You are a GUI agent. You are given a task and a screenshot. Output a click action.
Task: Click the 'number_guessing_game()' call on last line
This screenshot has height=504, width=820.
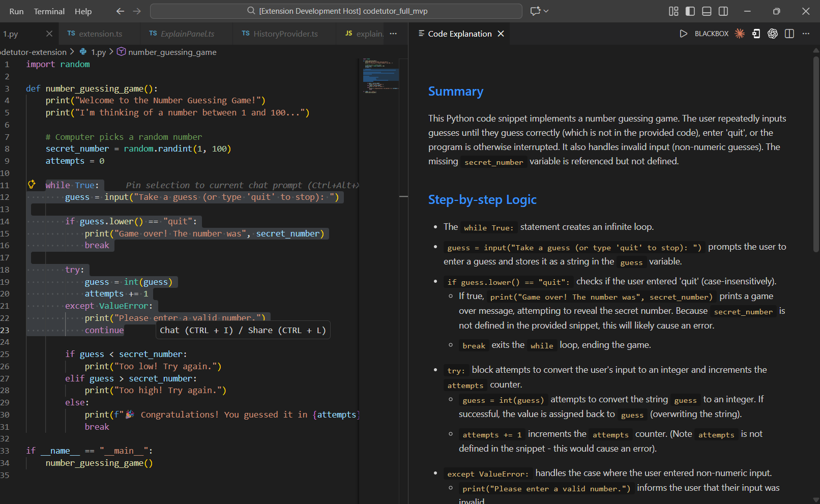pos(99,463)
